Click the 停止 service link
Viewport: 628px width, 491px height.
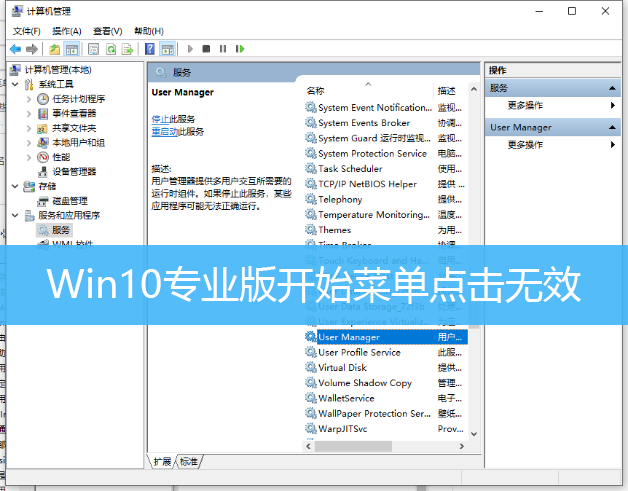(160, 119)
